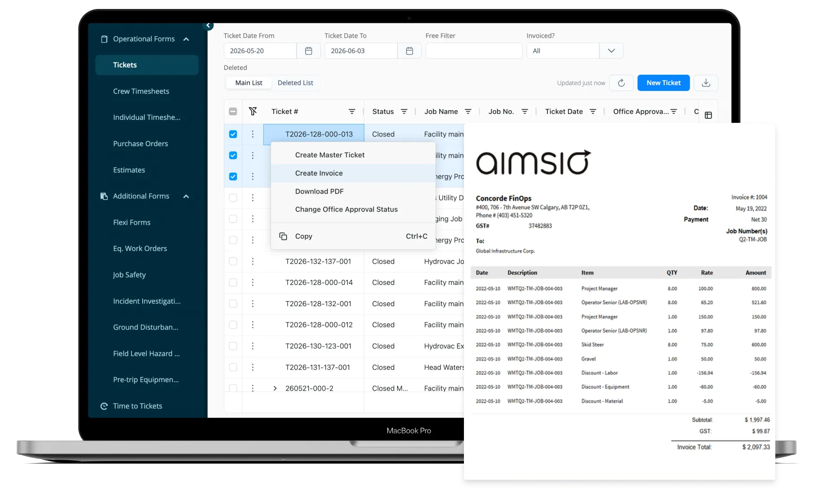Choose Download PDF

click(x=353, y=191)
